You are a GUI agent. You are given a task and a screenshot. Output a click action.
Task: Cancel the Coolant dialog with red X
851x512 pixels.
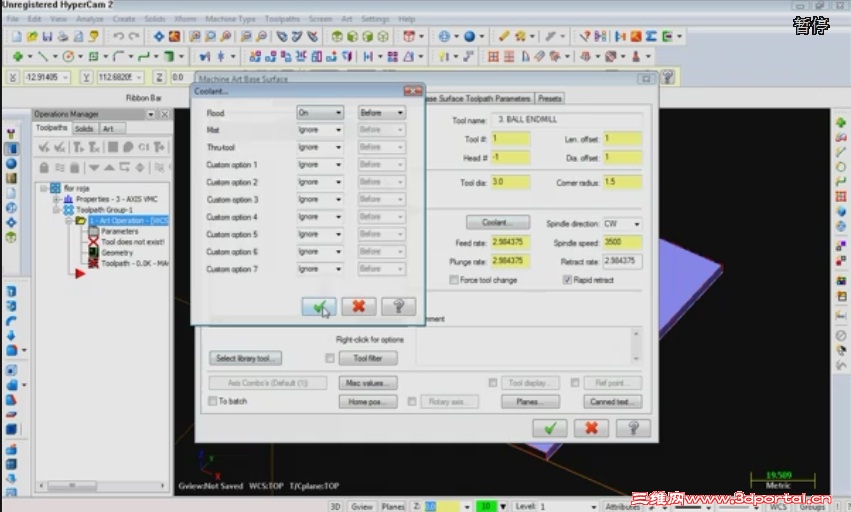coord(358,307)
